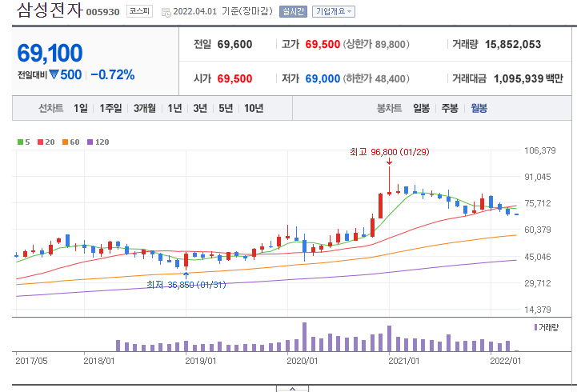Click the -0.72% change rate

click(x=113, y=75)
